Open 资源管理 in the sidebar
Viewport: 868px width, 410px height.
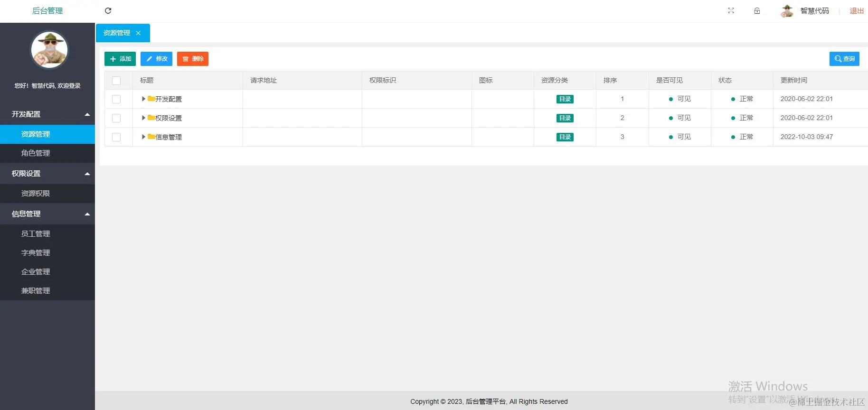click(47, 134)
